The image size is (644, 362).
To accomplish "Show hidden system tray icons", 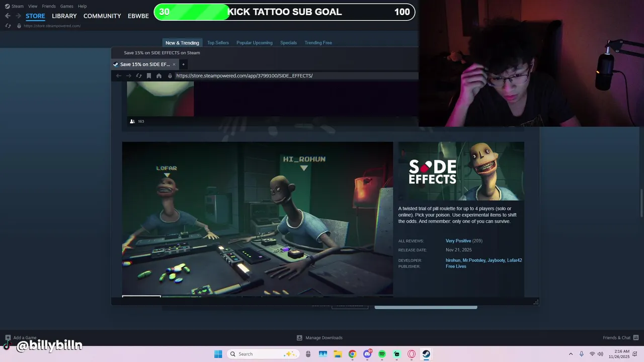I will (x=571, y=354).
